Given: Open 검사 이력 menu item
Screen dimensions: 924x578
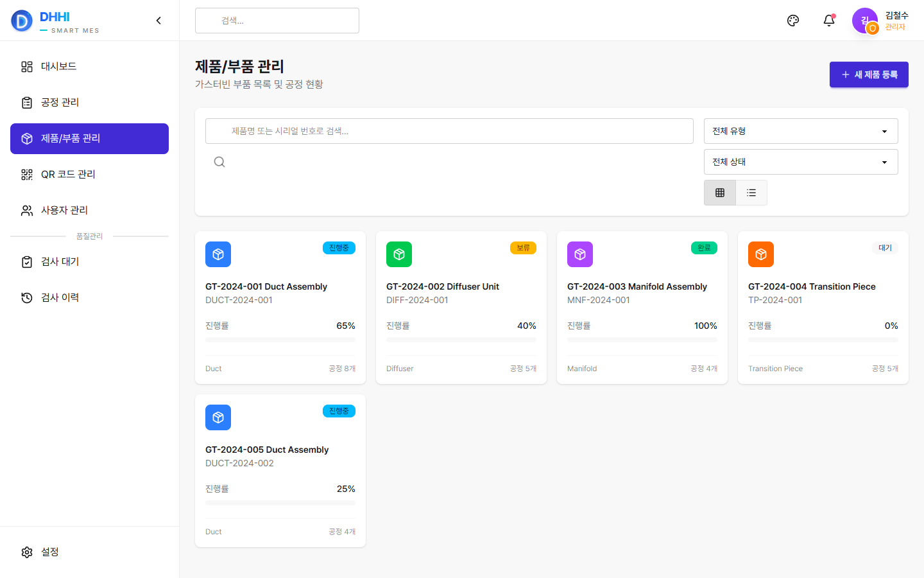Looking at the screenshot, I should tap(89, 298).
